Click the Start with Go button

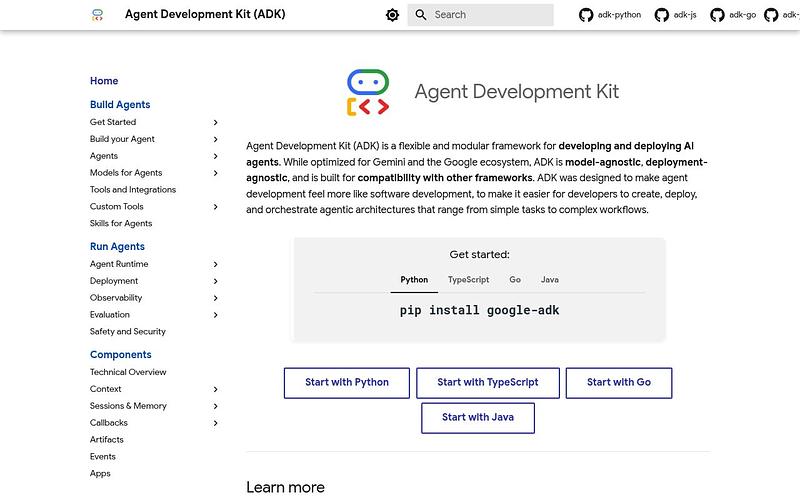[x=619, y=383]
